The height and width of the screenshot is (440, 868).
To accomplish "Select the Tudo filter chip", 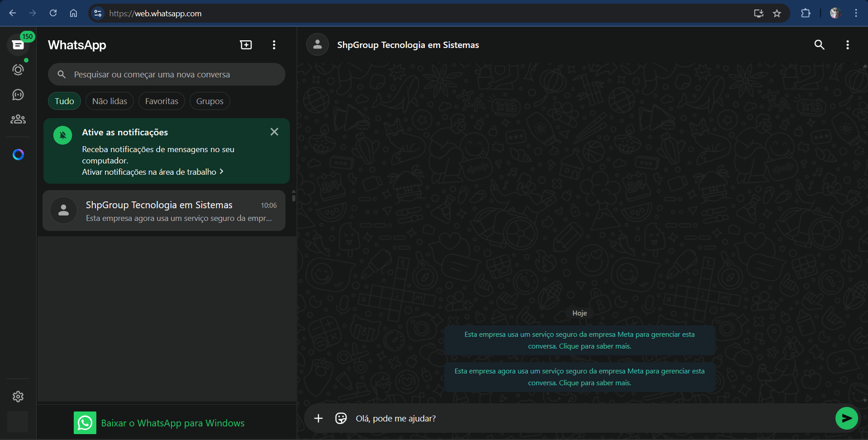I will pos(64,101).
